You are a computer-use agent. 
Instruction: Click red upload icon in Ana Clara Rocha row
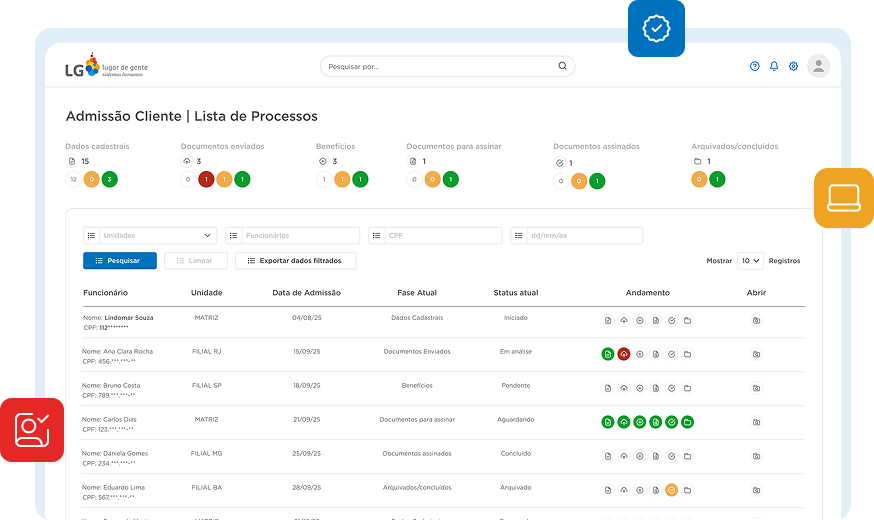click(624, 354)
